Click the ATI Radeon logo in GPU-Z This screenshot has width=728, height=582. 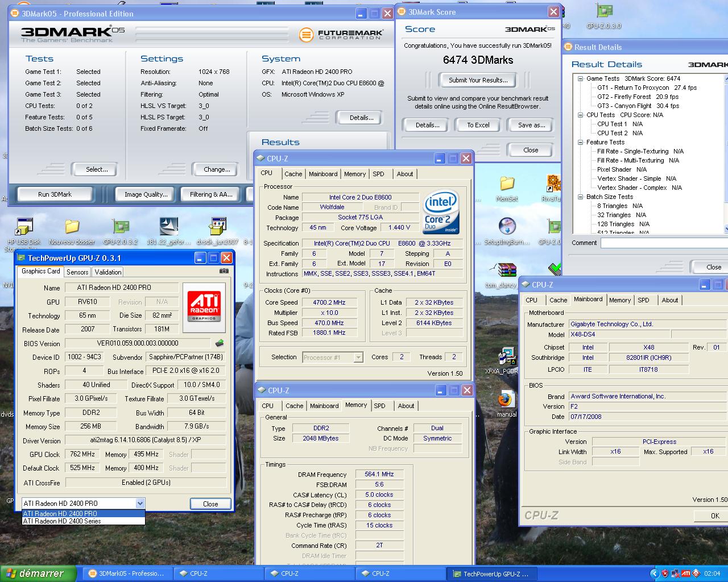tap(204, 307)
